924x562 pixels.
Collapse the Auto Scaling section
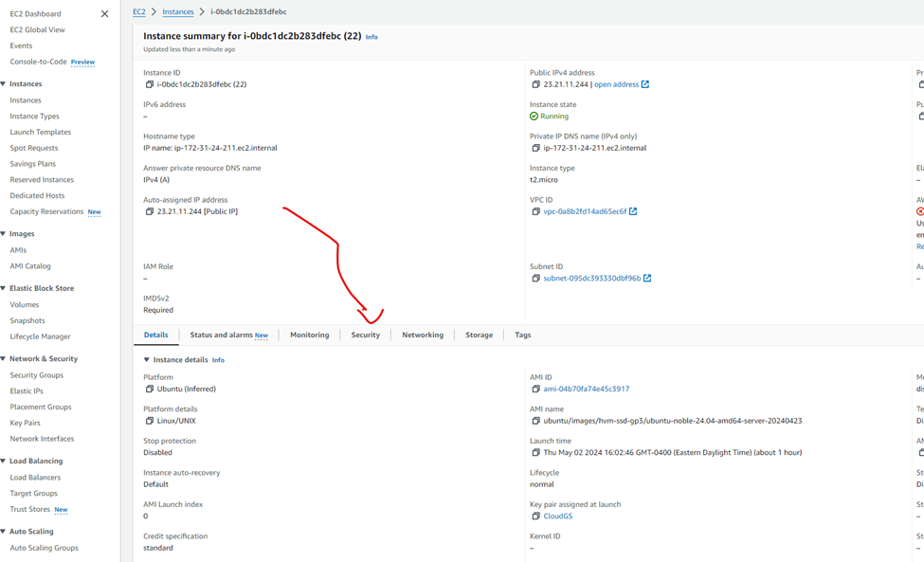pyautogui.click(x=3, y=532)
